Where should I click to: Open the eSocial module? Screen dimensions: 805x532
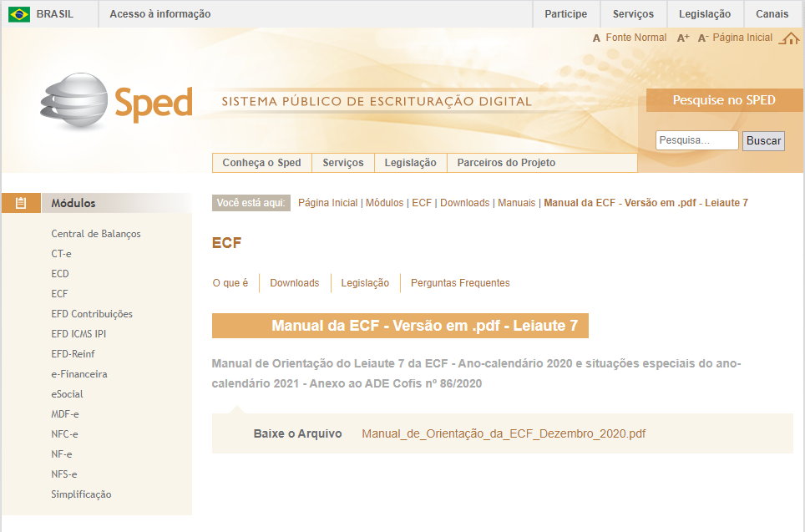coord(67,394)
